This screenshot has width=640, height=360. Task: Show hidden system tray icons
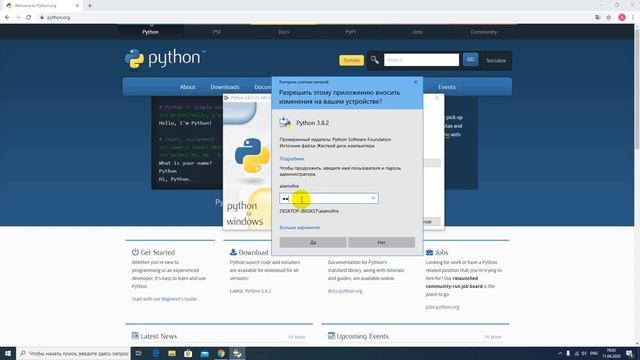click(x=560, y=353)
